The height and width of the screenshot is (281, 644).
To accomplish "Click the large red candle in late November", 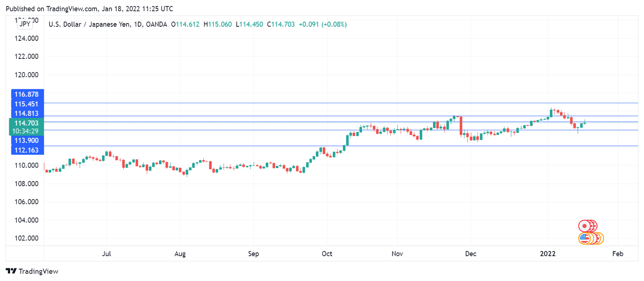I will pos(460,125).
